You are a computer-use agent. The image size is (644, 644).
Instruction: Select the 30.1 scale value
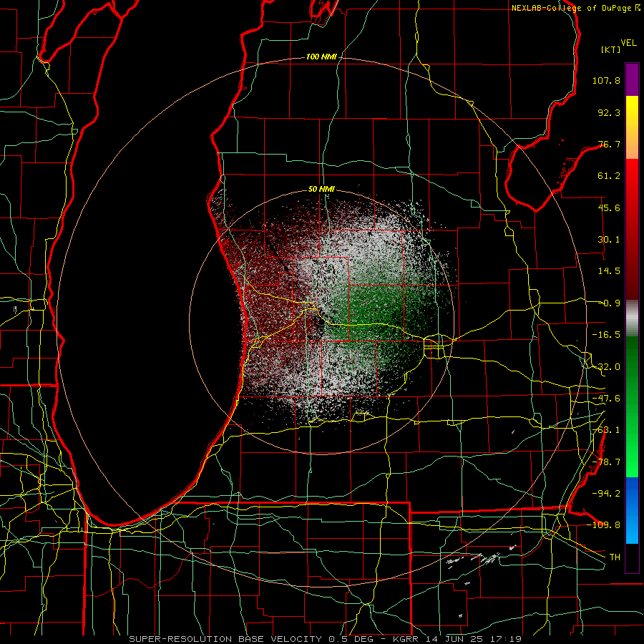pyautogui.click(x=609, y=240)
